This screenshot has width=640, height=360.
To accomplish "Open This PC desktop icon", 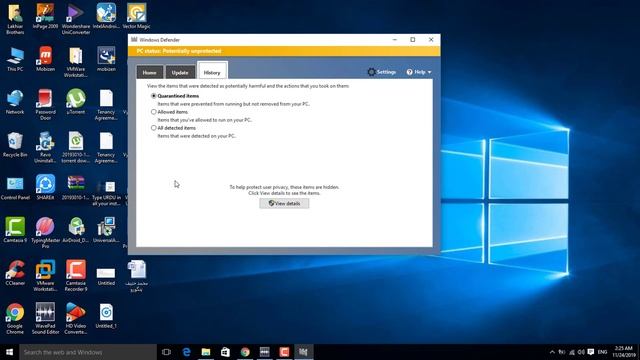I will click(x=15, y=59).
